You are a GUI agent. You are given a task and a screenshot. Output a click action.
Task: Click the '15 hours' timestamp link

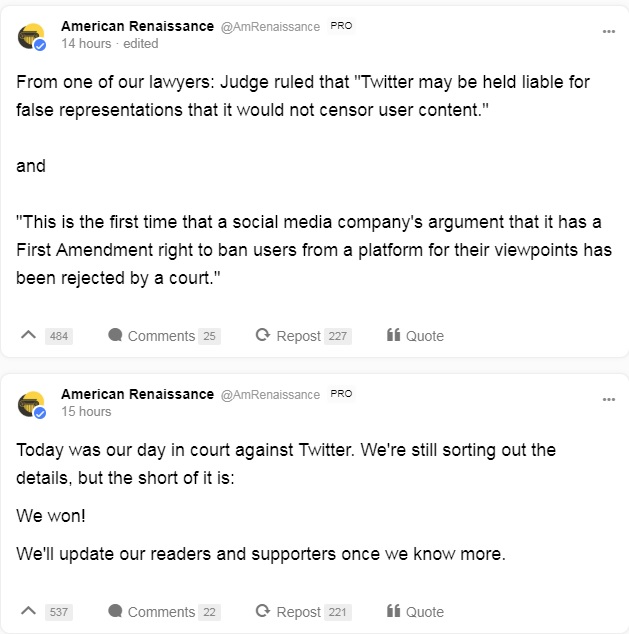tap(86, 411)
